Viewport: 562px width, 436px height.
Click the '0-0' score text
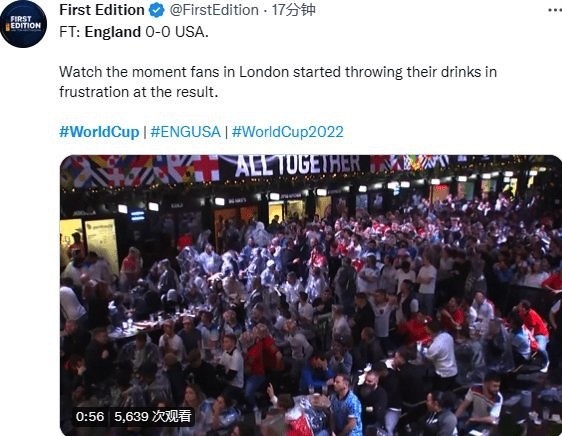(x=158, y=32)
